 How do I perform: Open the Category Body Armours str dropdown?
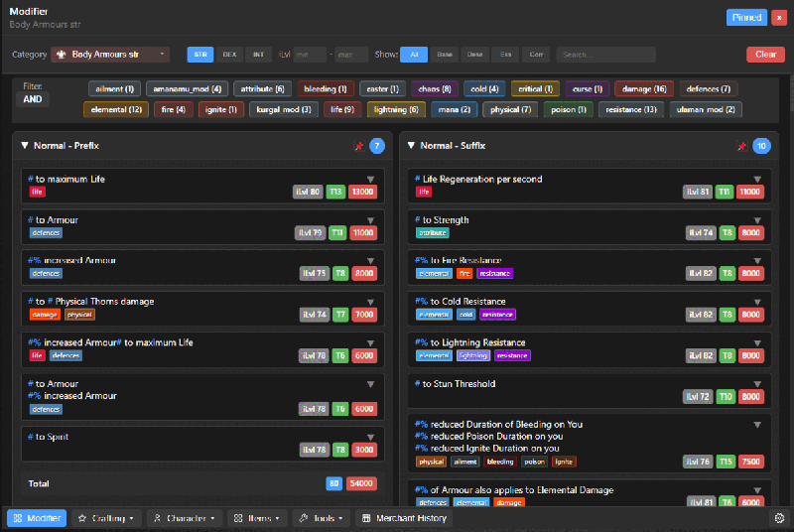pos(110,55)
